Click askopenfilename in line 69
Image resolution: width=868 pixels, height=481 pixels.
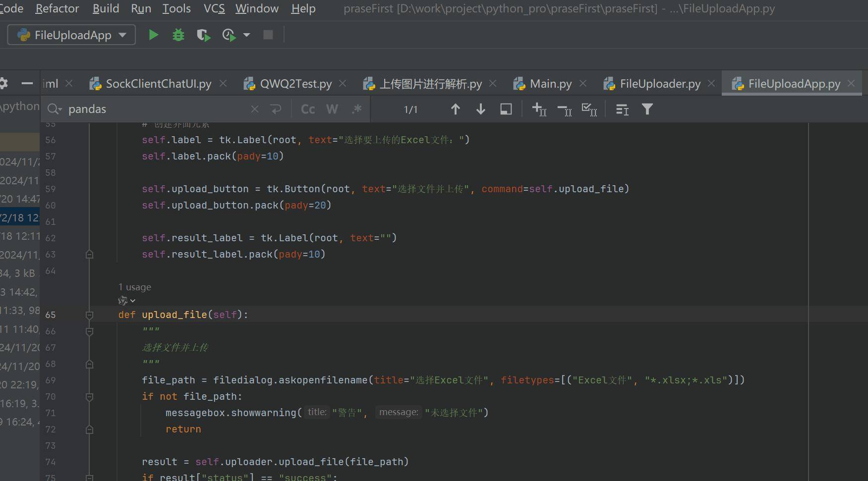323,380
